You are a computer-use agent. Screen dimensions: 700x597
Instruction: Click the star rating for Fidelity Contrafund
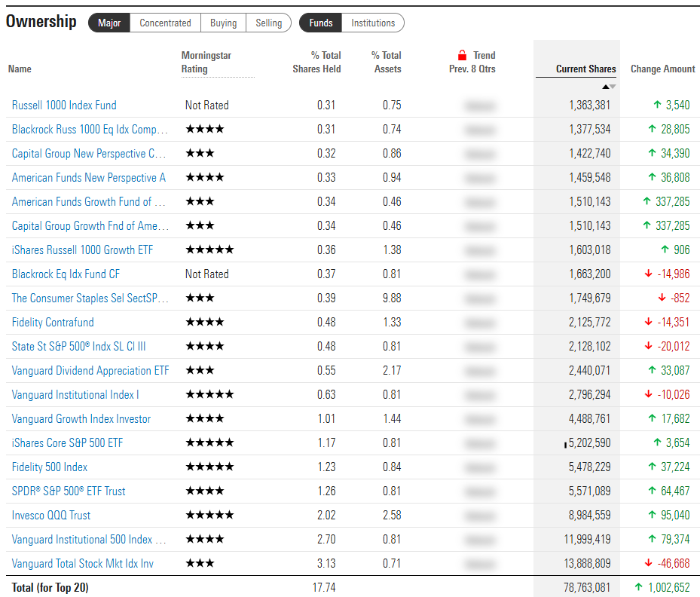tap(204, 322)
